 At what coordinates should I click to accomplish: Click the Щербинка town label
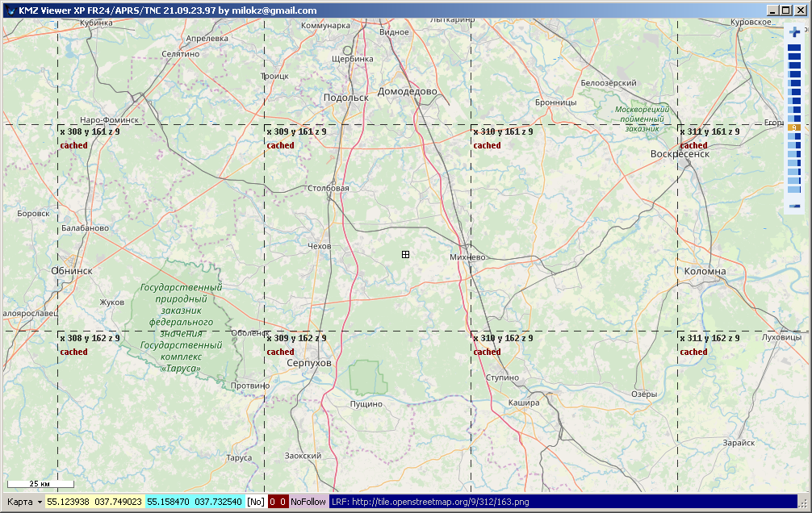[x=353, y=59]
